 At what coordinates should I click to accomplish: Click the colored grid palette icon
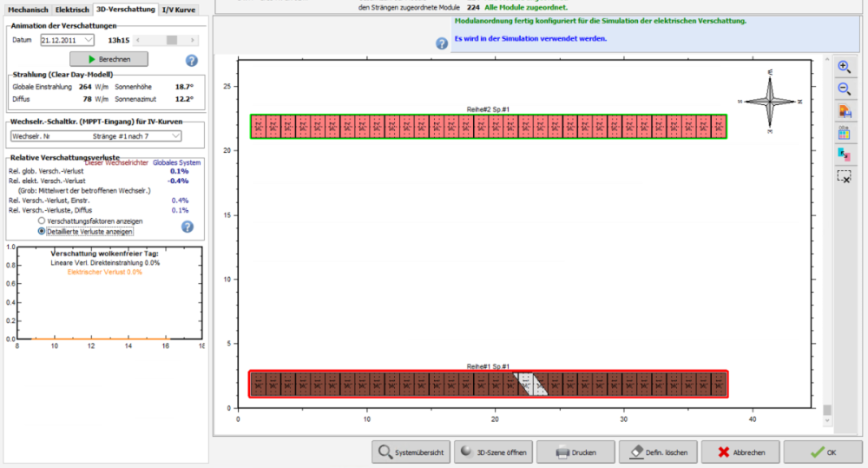point(844,133)
